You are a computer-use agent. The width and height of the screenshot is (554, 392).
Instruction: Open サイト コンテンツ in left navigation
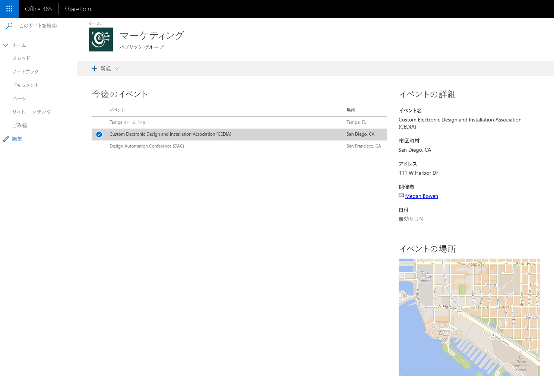click(x=32, y=112)
